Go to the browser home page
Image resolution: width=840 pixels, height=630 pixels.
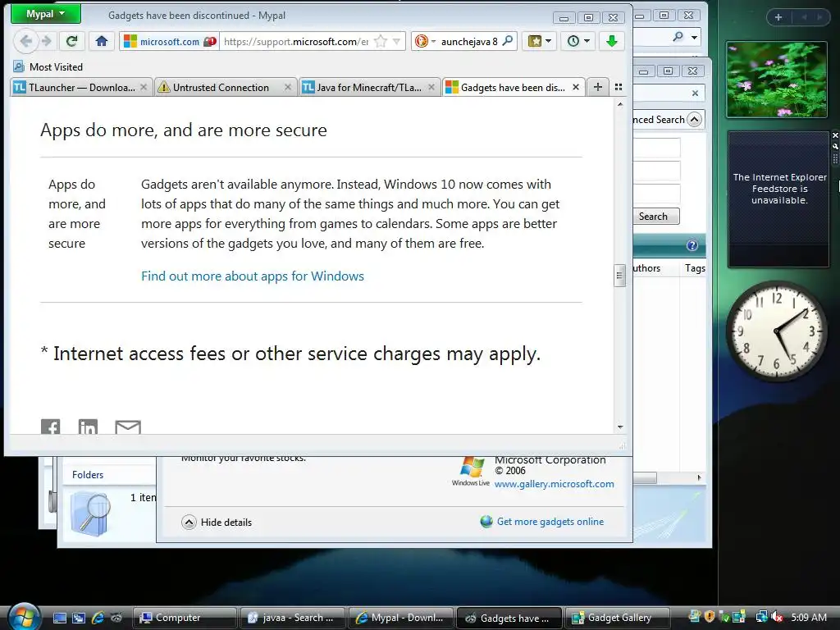click(101, 41)
